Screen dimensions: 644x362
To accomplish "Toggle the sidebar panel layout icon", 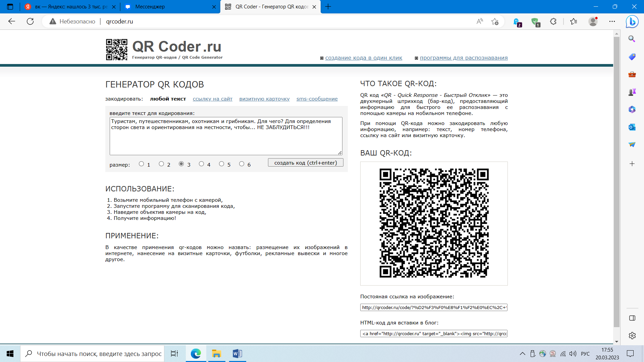I will [x=632, y=318].
